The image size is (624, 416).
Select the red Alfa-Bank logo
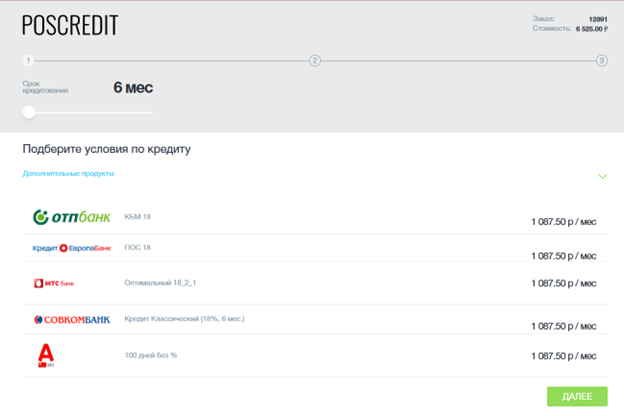[46, 355]
